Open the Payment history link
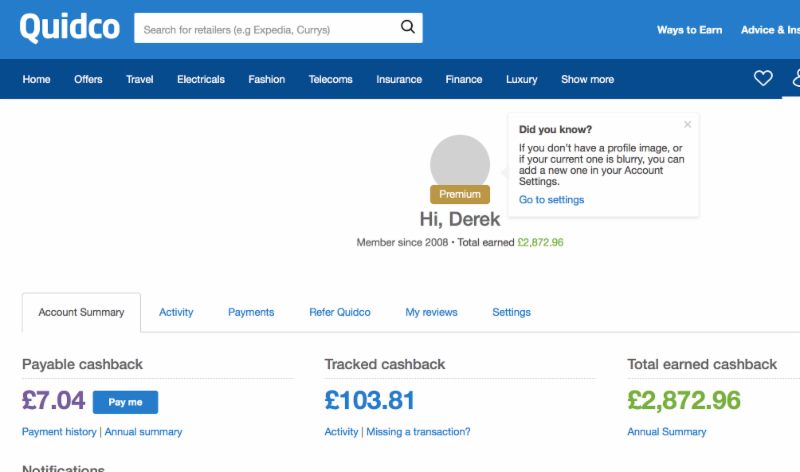Screen dimensions: 800x472 pyautogui.click(x=59, y=432)
